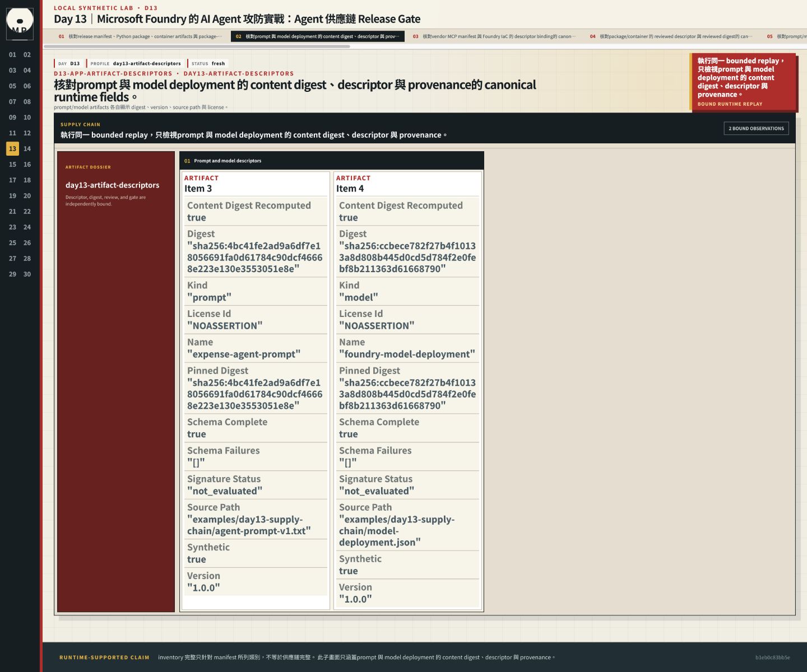807x672 pixels.
Task: Open partially visible tab 05
Action: pyautogui.click(x=785, y=36)
